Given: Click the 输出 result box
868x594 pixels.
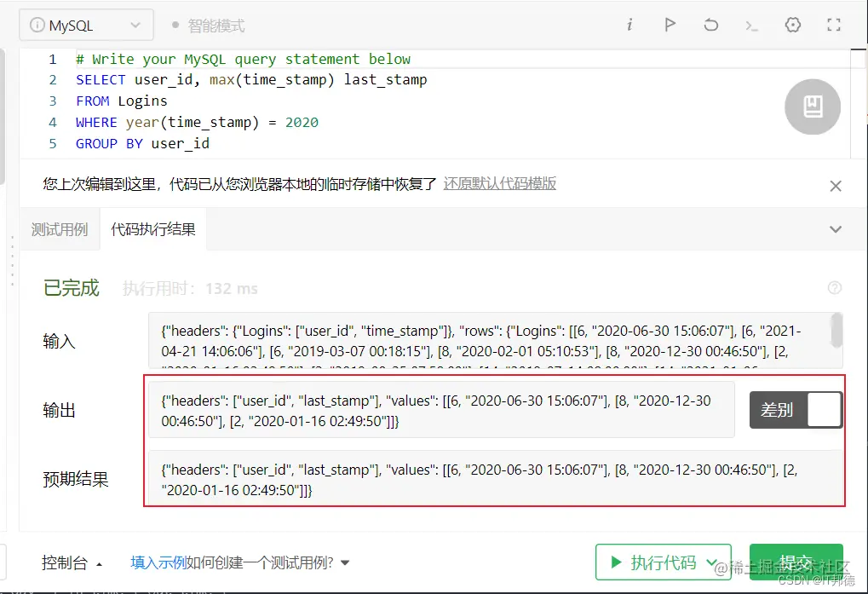Looking at the screenshot, I should (441, 410).
